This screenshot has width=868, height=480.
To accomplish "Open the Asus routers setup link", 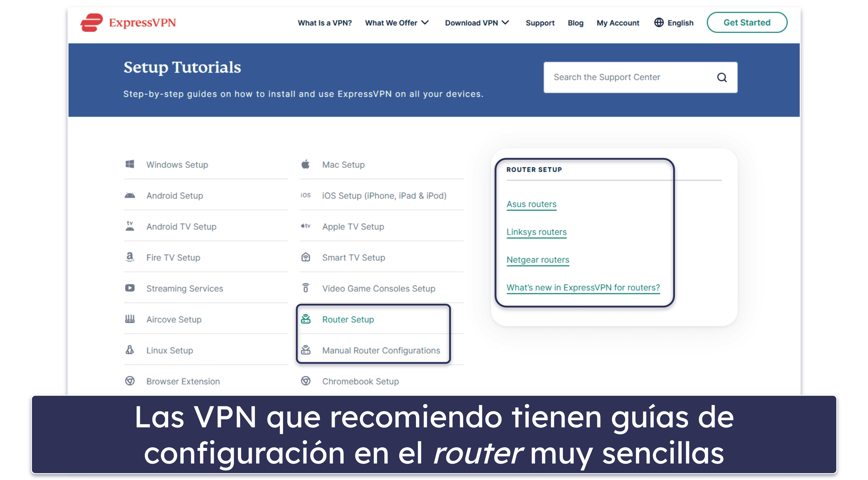I will 530,203.
